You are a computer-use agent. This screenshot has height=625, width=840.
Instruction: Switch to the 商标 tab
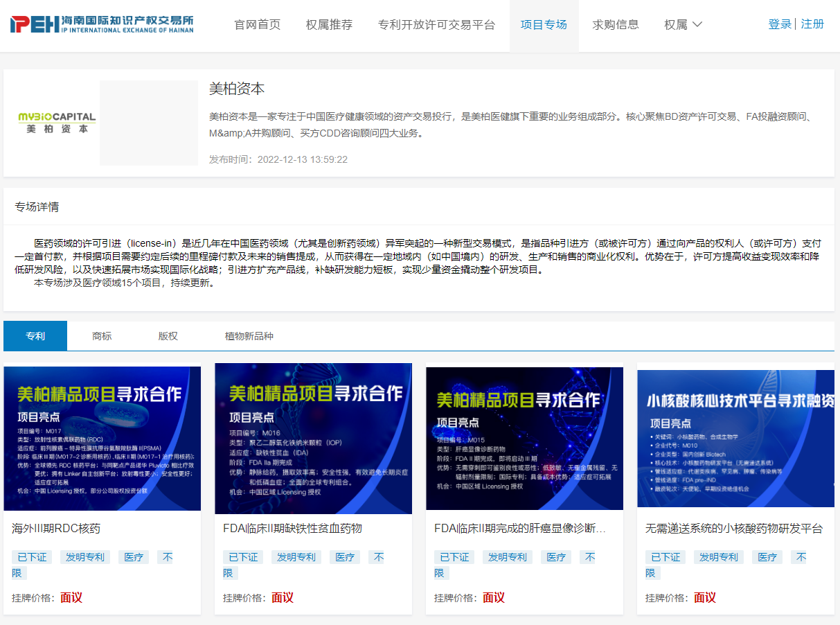(x=102, y=336)
